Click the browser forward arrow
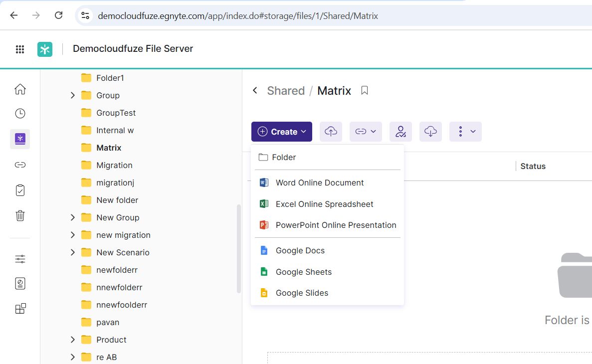 tap(36, 15)
